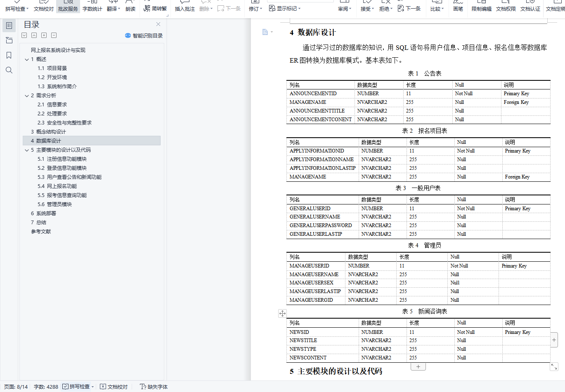Screen dimensions: 565x392
Task: Jump to '5.4 网上报名功能' in outline
Action: [57, 186]
